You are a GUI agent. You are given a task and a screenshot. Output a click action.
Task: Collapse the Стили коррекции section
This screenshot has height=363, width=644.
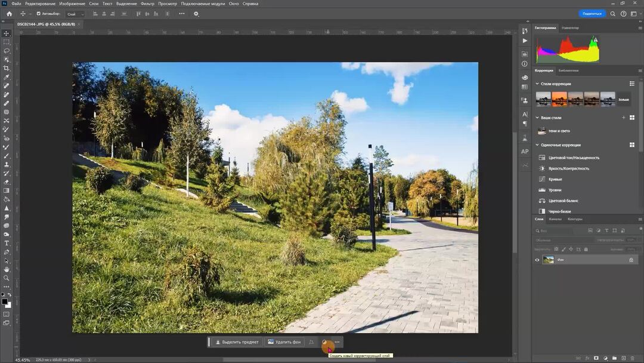click(x=536, y=84)
